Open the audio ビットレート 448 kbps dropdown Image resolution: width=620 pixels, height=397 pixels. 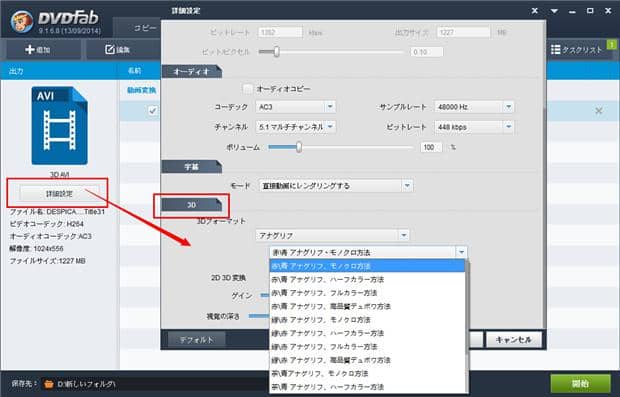click(x=474, y=127)
